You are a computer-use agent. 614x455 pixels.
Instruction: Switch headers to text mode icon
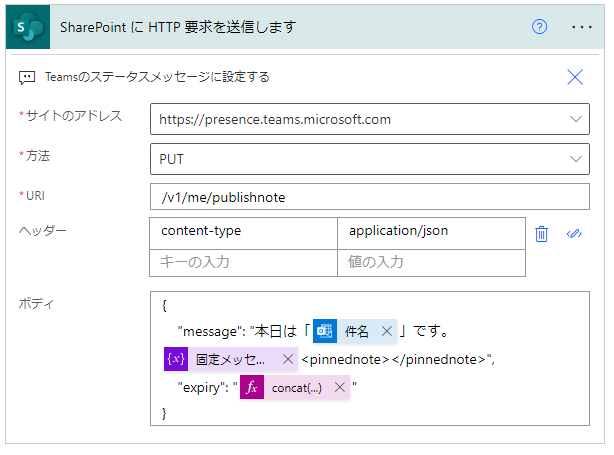574,233
